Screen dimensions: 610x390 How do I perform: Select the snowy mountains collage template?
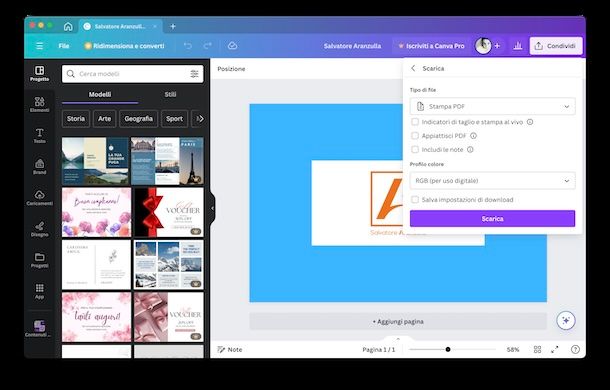(169, 265)
